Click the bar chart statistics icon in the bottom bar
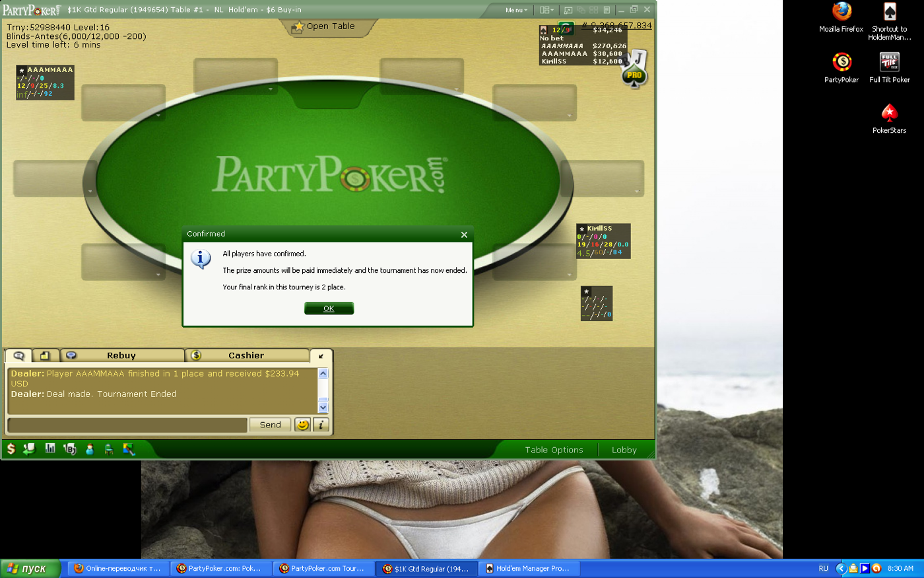Image resolution: width=924 pixels, height=578 pixels. (50, 449)
